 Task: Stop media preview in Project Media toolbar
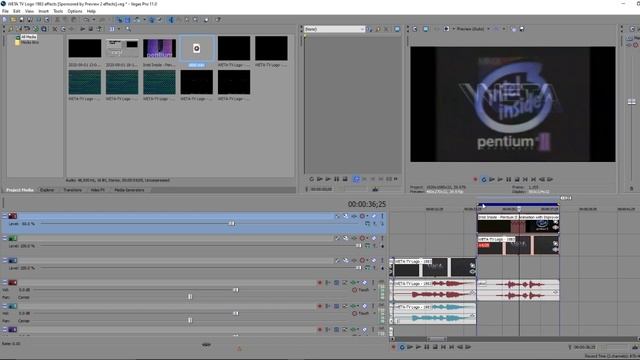tap(91, 29)
